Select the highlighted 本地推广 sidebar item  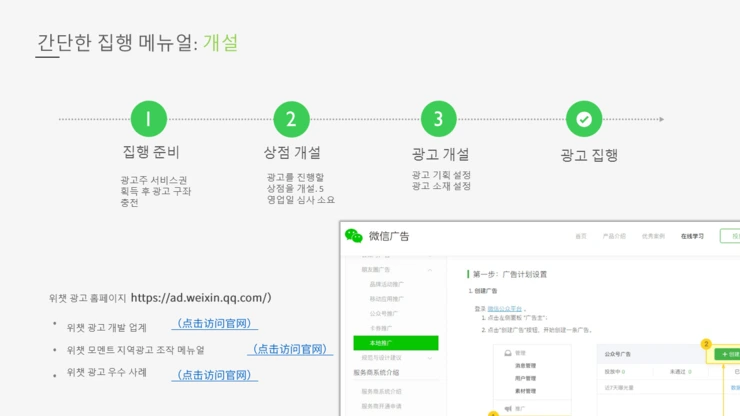pos(395,343)
